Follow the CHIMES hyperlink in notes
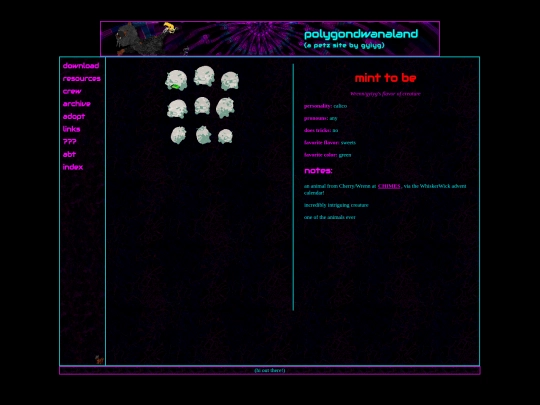Image resolution: width=540 pixels, height=405 pixels. click(x=389, y=186)
